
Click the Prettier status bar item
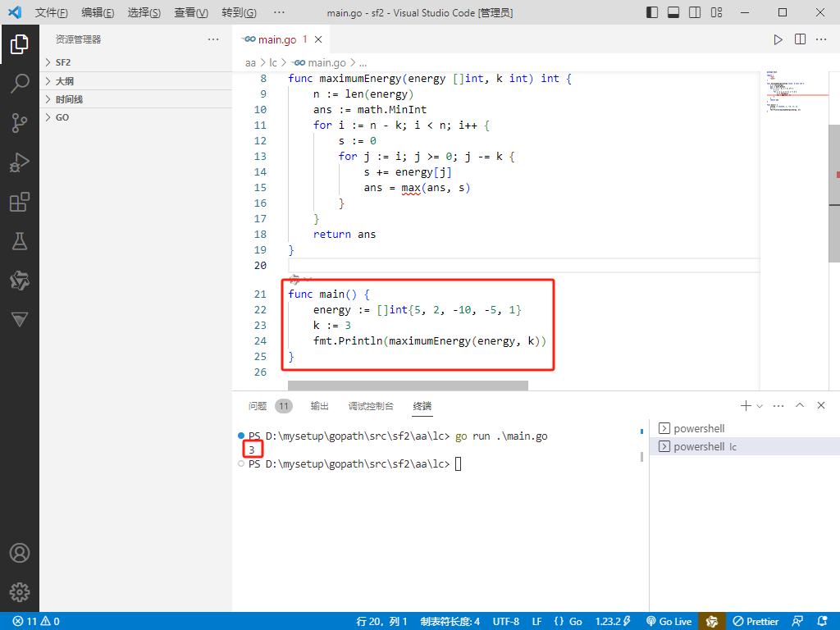tap(756, 622)
